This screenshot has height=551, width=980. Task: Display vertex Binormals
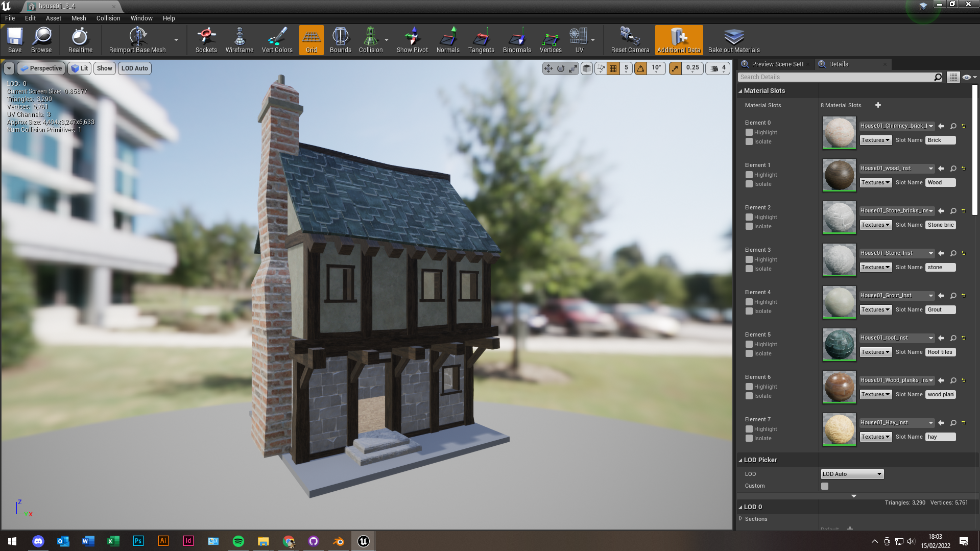[x=517, y=40]
